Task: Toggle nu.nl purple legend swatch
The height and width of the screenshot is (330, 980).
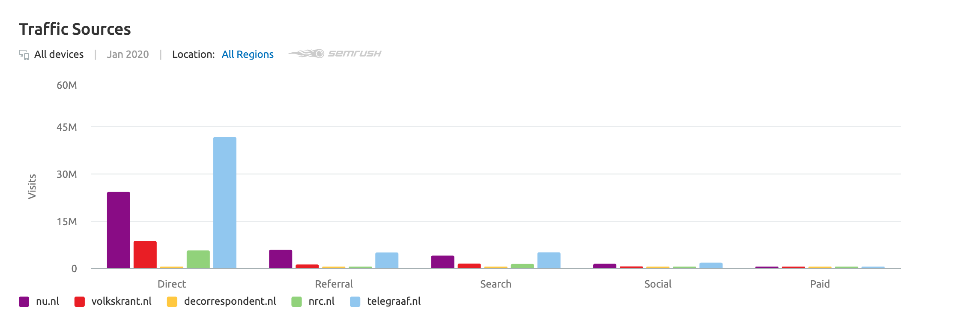Action: coord(24,302)
